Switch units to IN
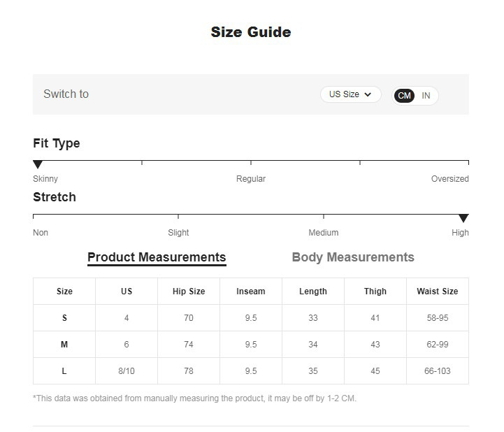 coord(426,96)
